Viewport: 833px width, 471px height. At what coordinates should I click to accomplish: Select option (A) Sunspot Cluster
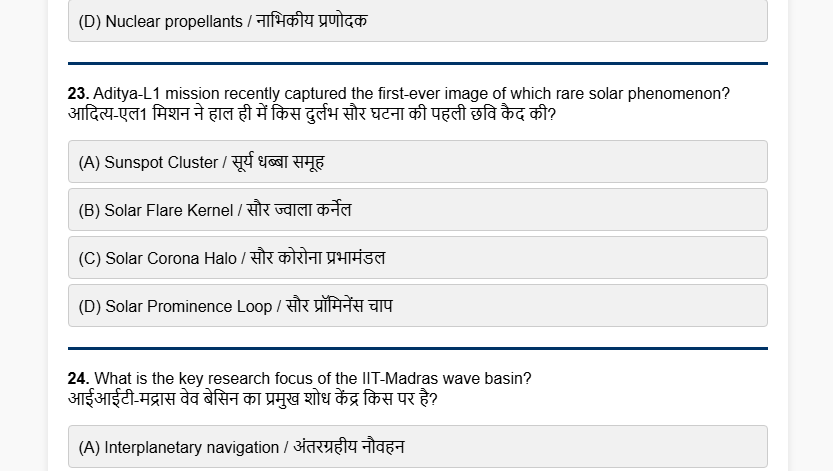418,161
